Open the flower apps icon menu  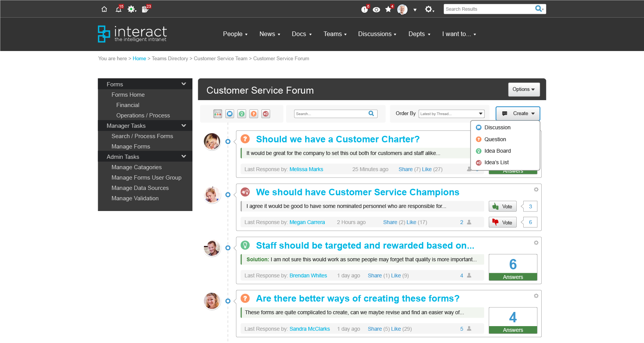pos(132,9)
